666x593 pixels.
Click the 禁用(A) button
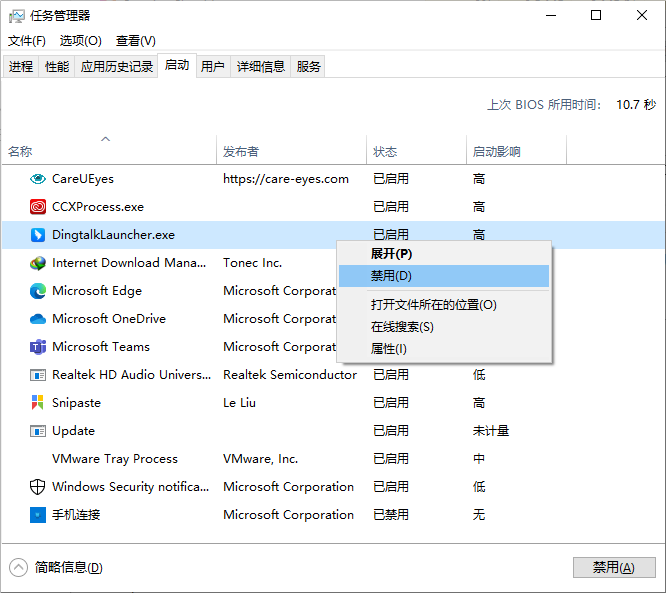(x=614, y=568)
